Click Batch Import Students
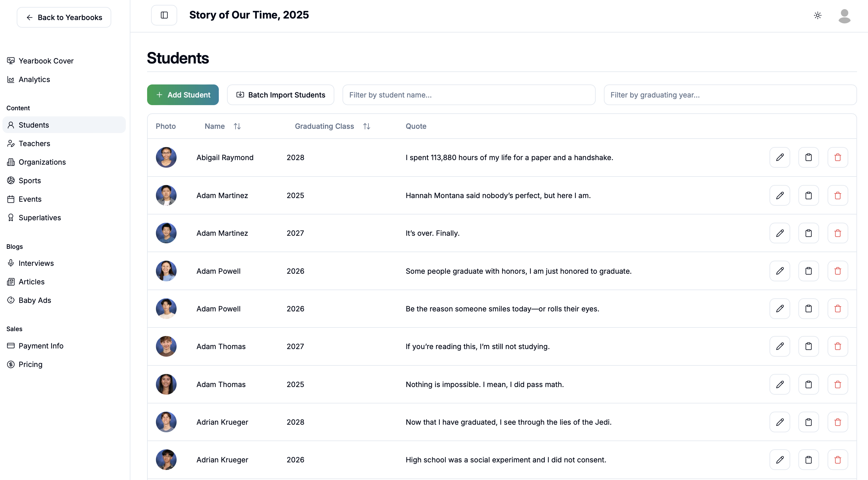The width and height of the screenshot is (868, 480). (x=281, y=95)
